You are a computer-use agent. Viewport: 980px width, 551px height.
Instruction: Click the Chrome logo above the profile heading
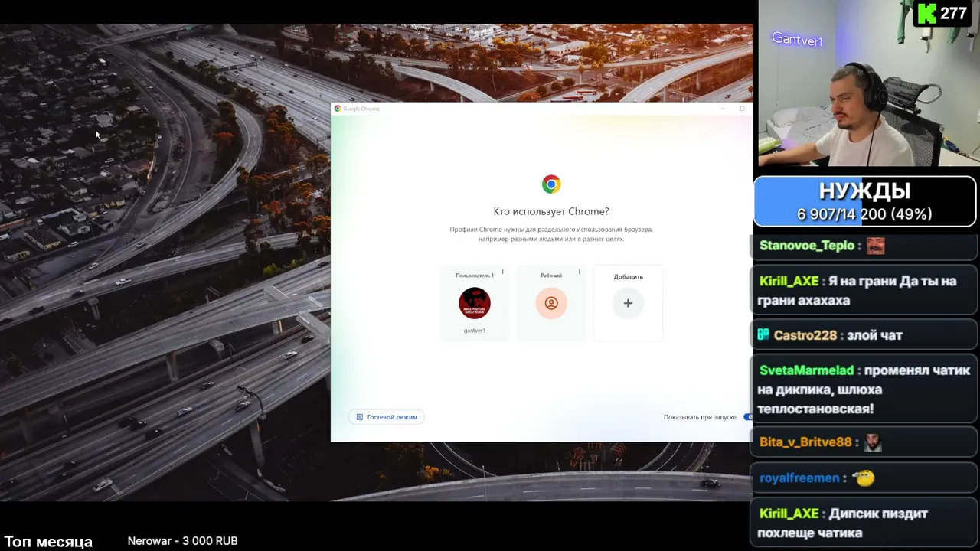[551, 184]
